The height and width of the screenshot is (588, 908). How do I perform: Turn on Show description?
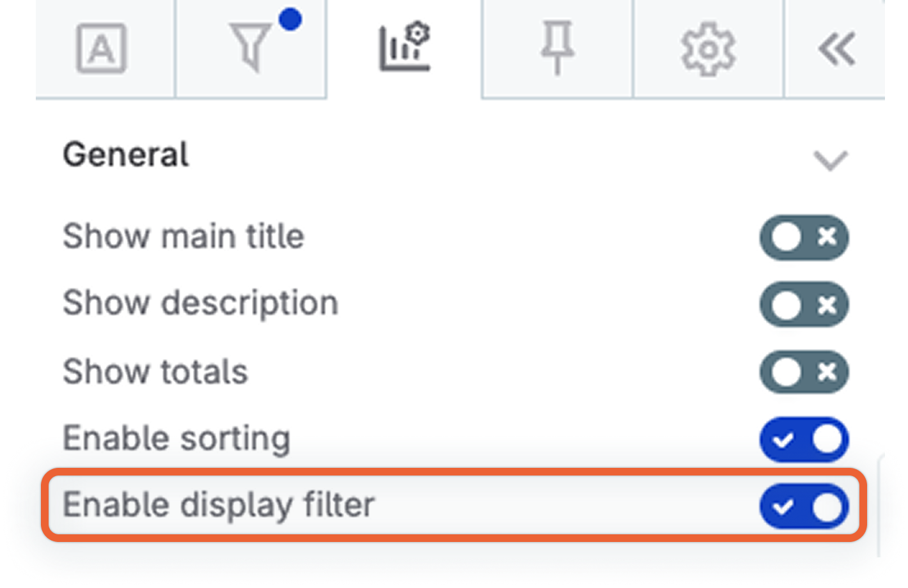tap(804, 306)
